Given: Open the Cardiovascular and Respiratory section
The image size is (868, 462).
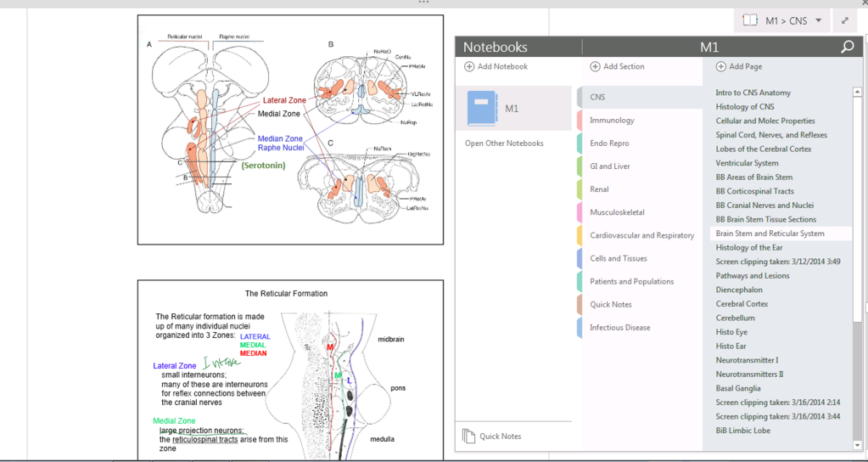Looking at the screenshot, I should click(x=641, y=235).
